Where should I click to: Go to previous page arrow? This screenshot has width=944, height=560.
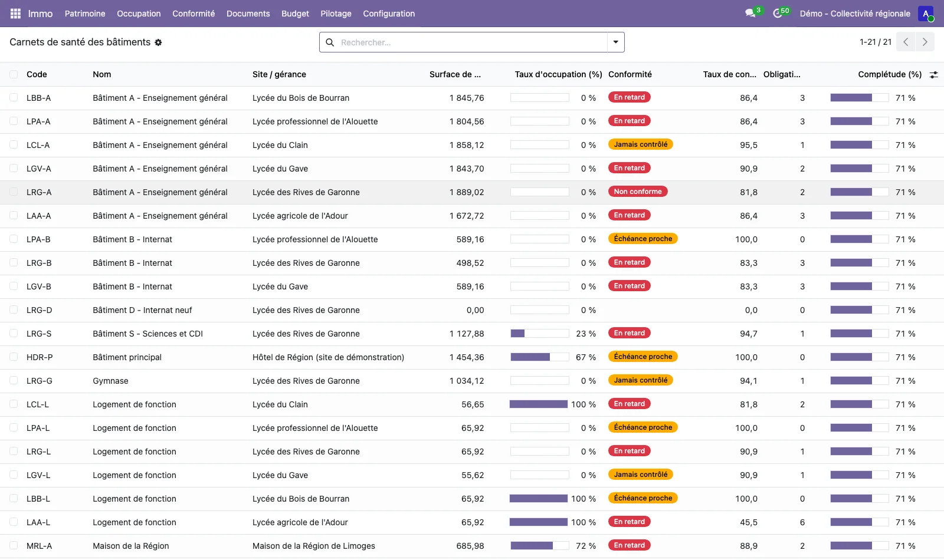click(x=906, y=42)
